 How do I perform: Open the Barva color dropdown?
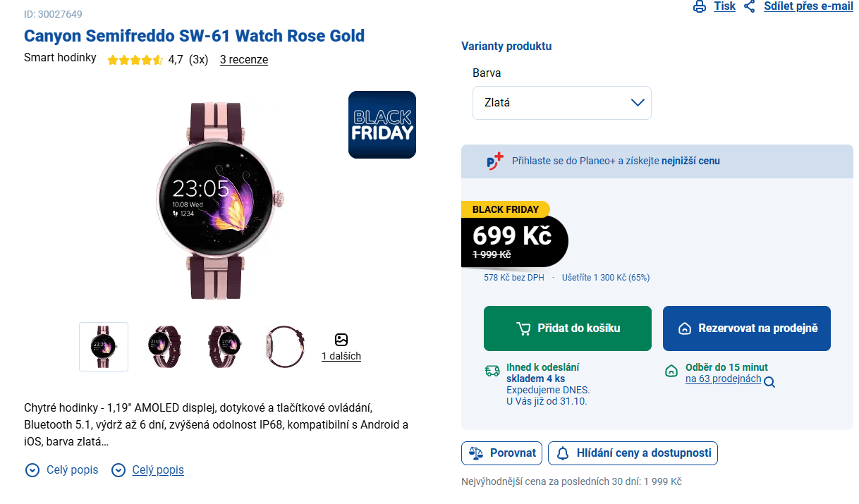click(561, 103)
